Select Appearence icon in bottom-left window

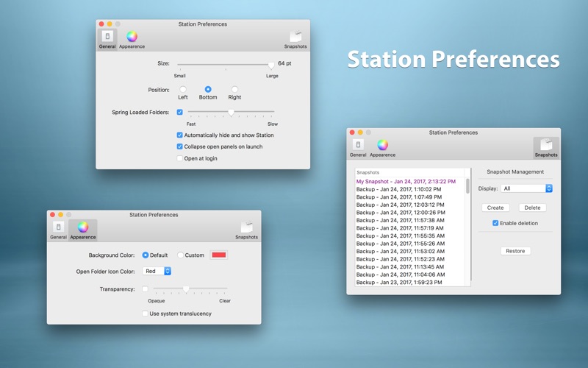pyautogui.click(x=83, y=228)
